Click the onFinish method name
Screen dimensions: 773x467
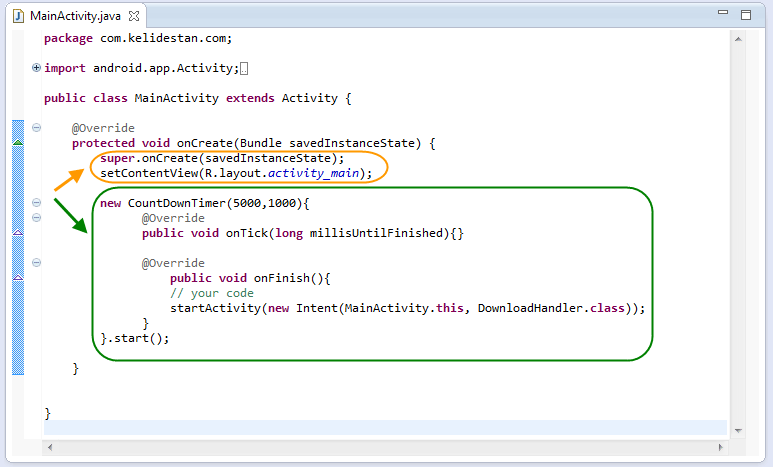click(281, 278)
